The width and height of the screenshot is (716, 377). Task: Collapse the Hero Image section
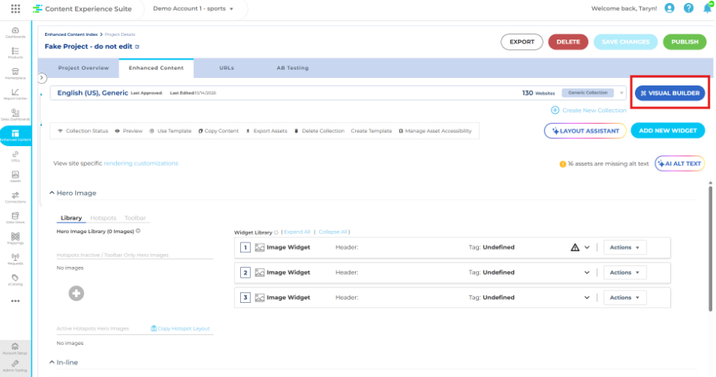[52, 193]
